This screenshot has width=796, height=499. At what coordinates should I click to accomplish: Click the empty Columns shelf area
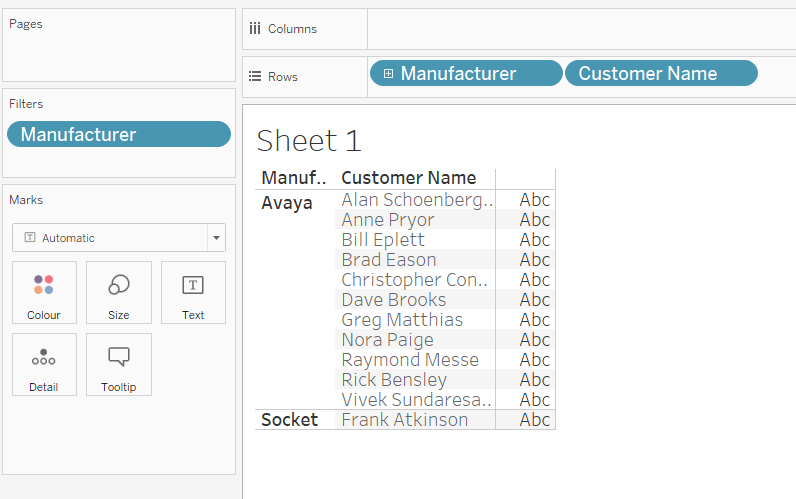click(x=580, y=29)
